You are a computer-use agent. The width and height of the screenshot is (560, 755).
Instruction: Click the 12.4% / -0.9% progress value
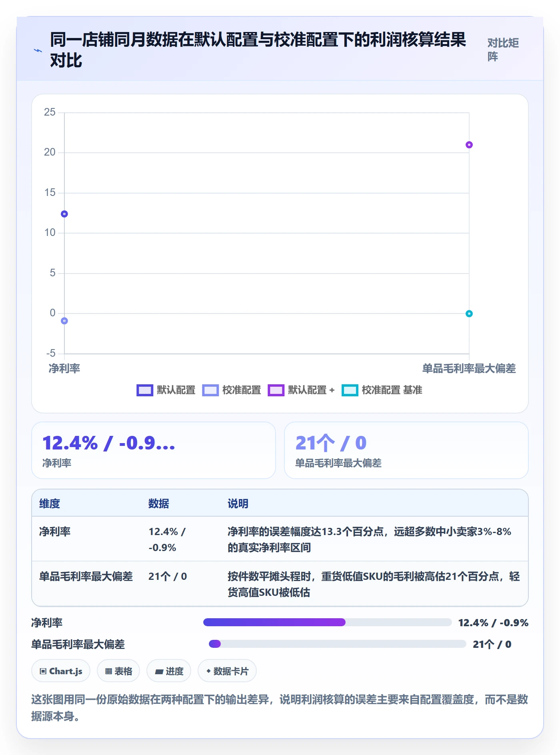tap(493, 623)
